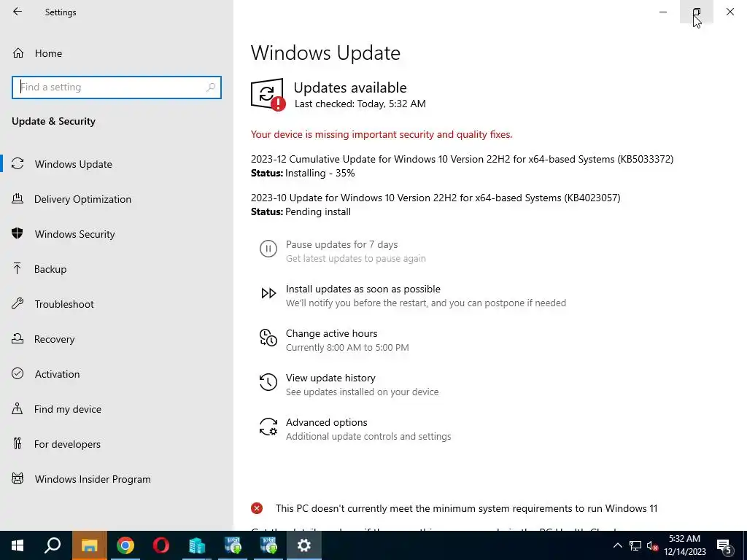Focus the Find a setting search box
This screenshot has height=560, width=747.
[117, 87]
